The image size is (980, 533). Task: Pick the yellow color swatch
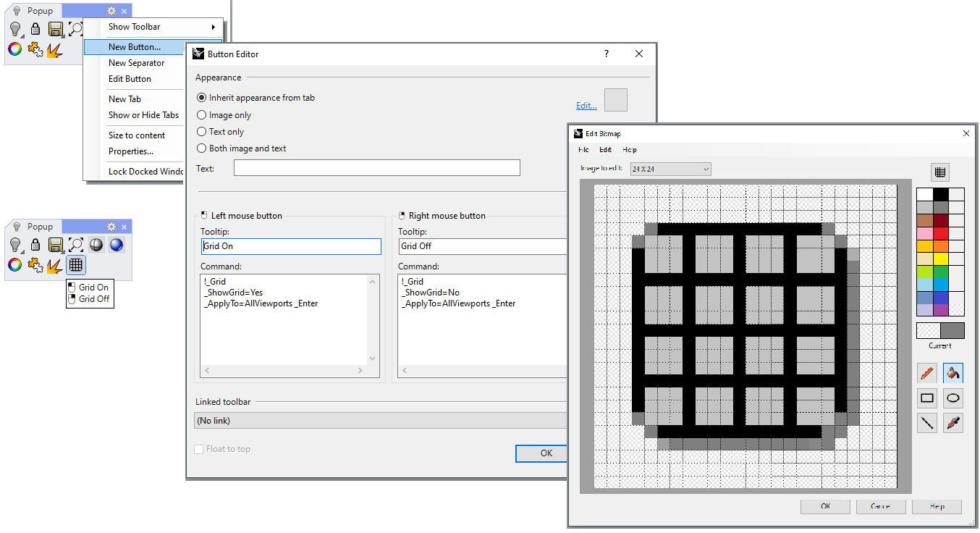(940, 259)
